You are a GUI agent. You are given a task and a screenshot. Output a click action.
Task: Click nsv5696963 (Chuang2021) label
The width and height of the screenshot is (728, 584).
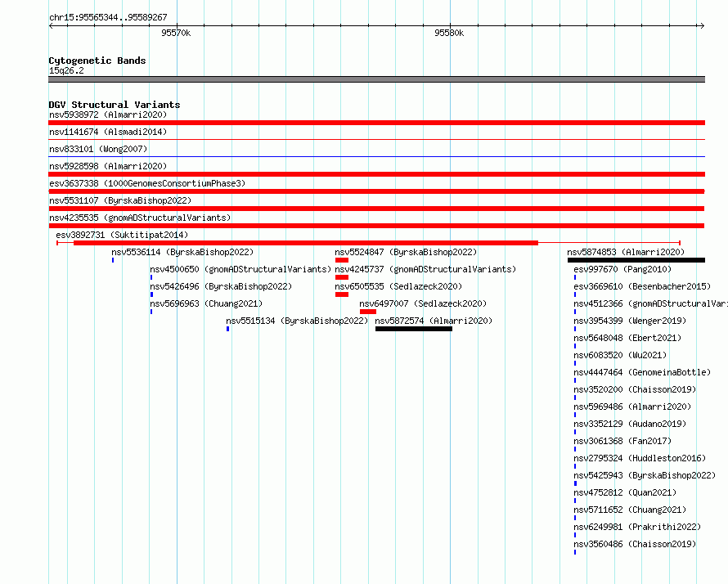pos(206,303)
